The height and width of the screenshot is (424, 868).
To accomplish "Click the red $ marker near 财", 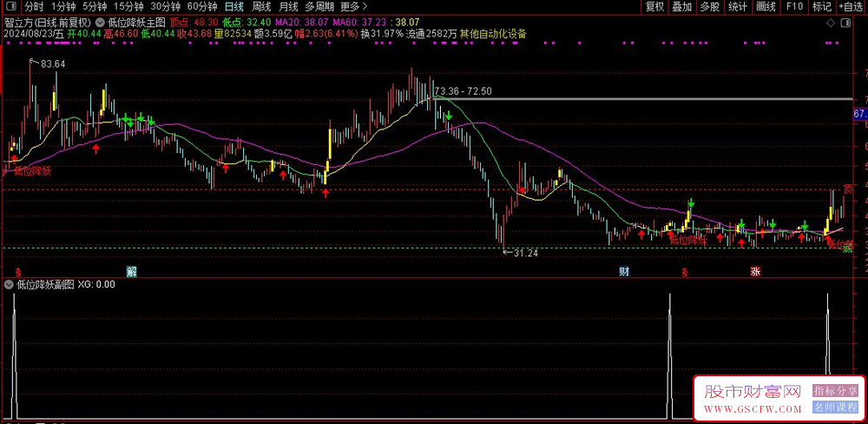I will point(686,272).
